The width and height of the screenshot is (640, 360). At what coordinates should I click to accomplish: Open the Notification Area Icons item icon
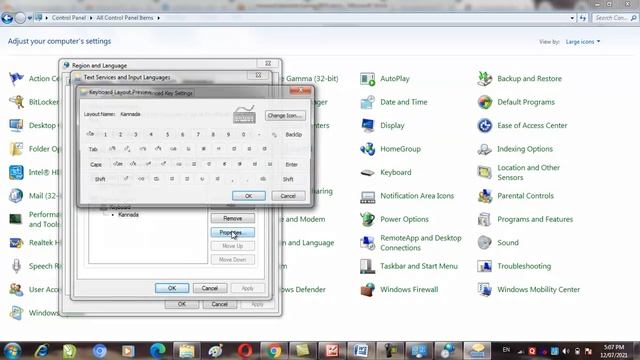pyautogui.click(x=367, y=196)
